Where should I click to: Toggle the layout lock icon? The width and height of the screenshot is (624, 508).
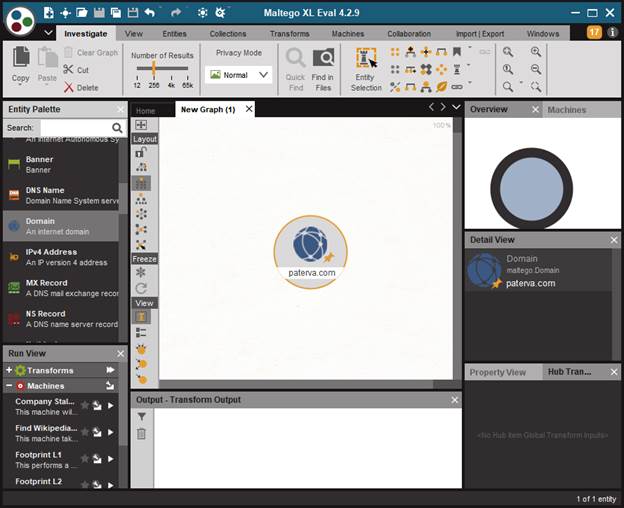coord(141,152)
